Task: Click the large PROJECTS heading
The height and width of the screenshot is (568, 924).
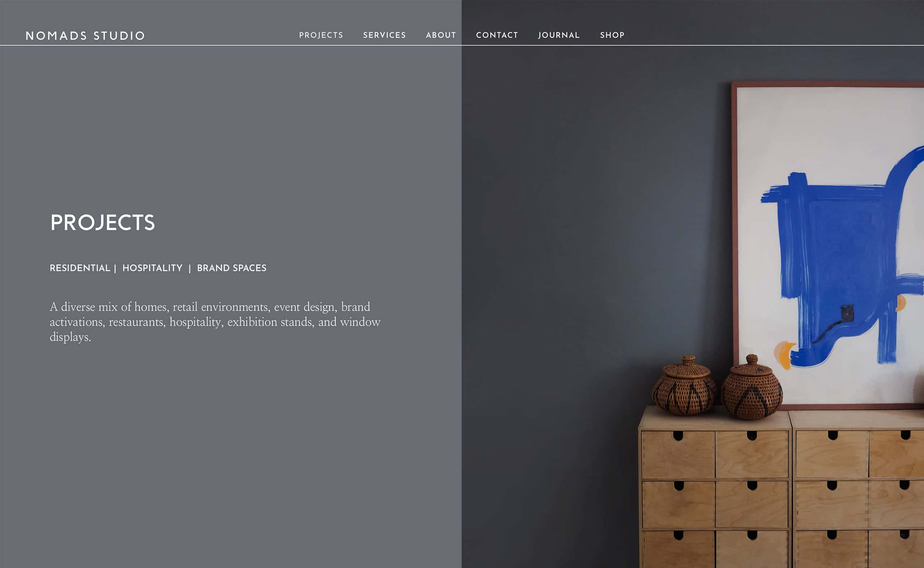Action: coord(102,223)
